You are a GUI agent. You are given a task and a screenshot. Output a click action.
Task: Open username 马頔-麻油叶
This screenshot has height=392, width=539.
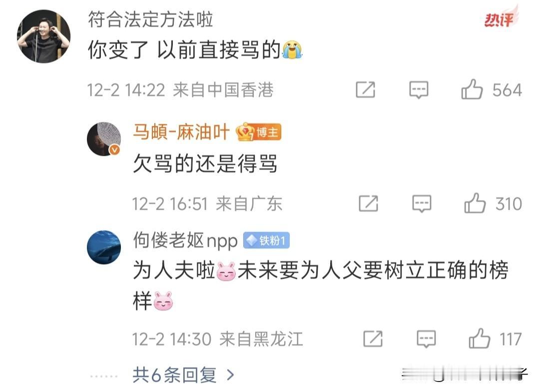pos(181,132)
